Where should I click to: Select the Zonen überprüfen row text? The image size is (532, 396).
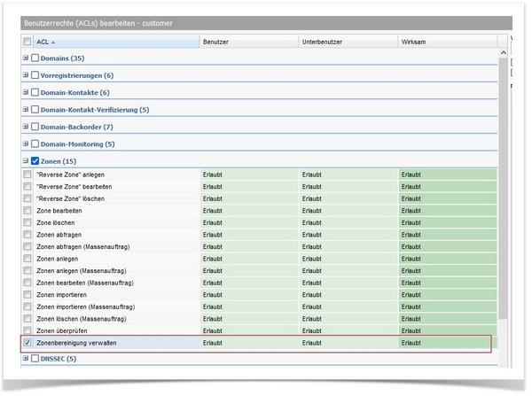62,330
